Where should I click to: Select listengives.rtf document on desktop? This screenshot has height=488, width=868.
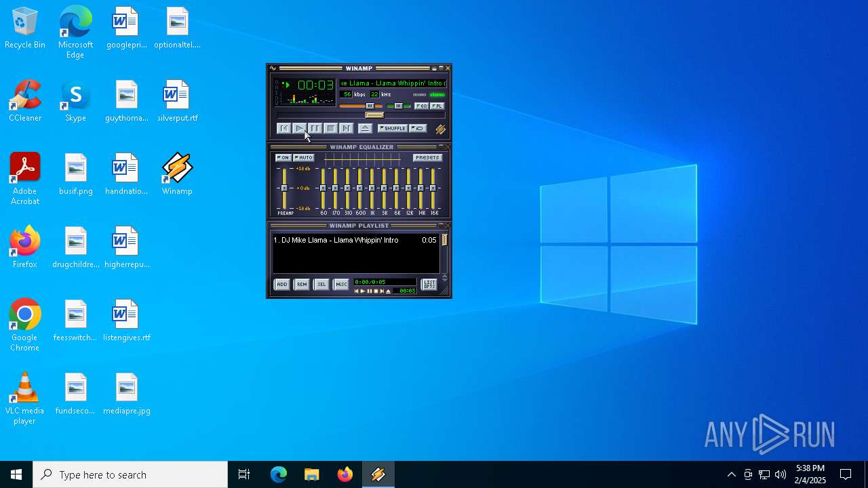point(127,321)
